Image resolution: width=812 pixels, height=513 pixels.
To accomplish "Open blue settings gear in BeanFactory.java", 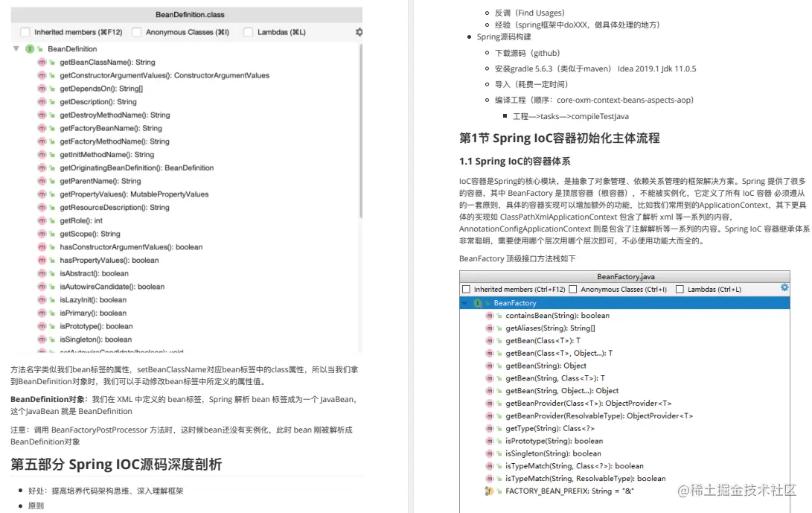I will [x=784, y=287].
